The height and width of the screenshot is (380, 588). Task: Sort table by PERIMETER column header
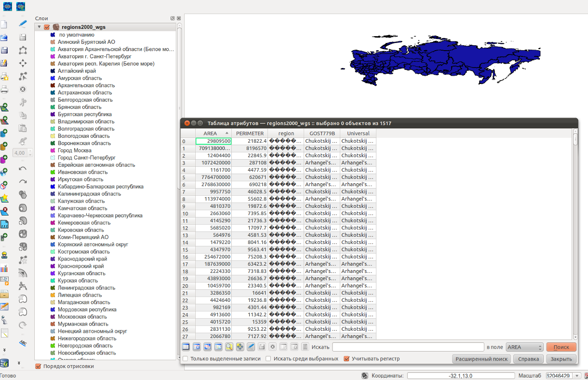click(250, 134)
